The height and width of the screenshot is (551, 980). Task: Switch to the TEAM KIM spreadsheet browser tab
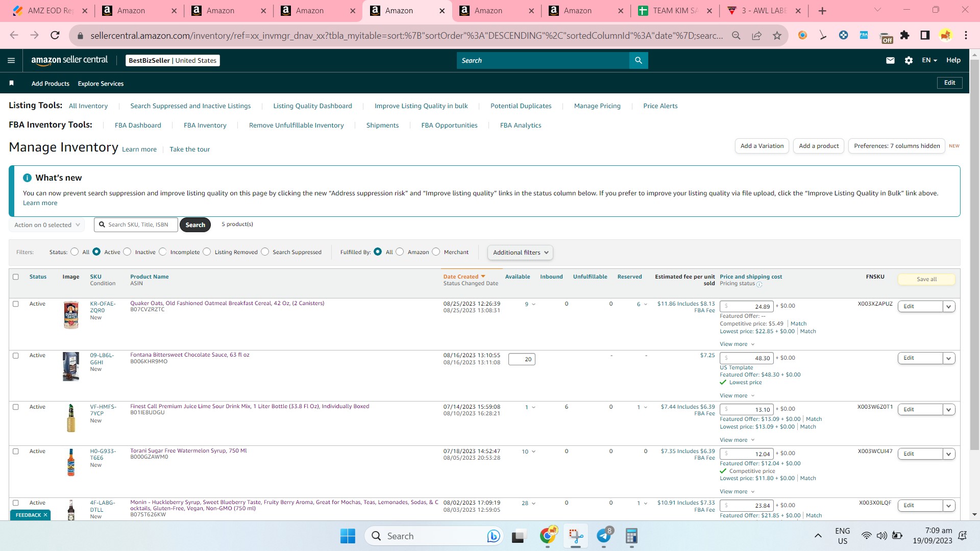pos(675,11)
